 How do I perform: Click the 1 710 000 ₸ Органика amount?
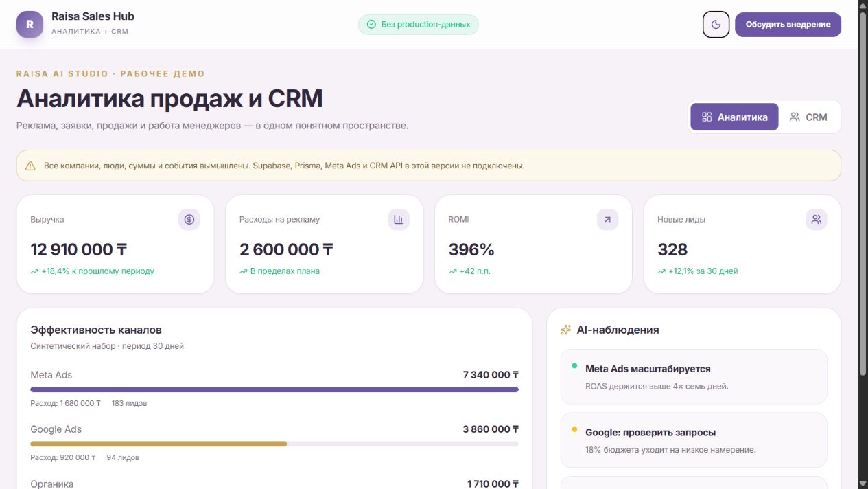[493, 484]
